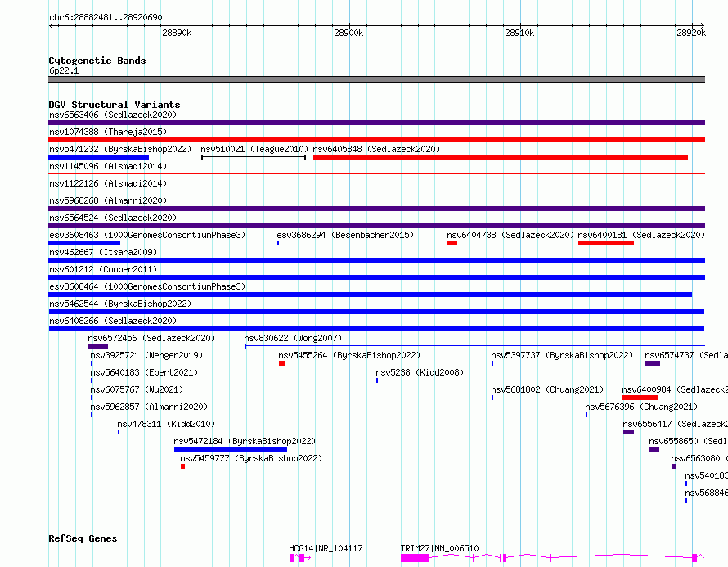Select the large magenta TRIM27 exon block
This screenshot has height=567, width=728.
point(415,558)
